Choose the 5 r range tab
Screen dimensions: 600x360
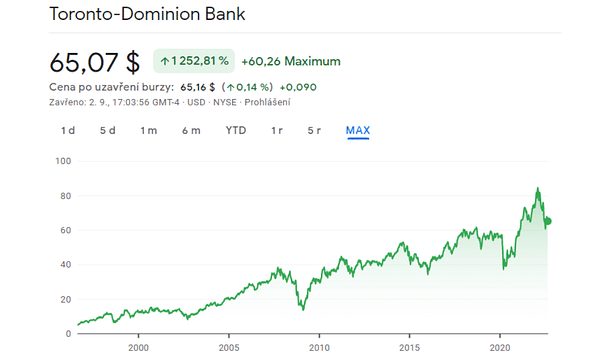[x=314, y=131]
